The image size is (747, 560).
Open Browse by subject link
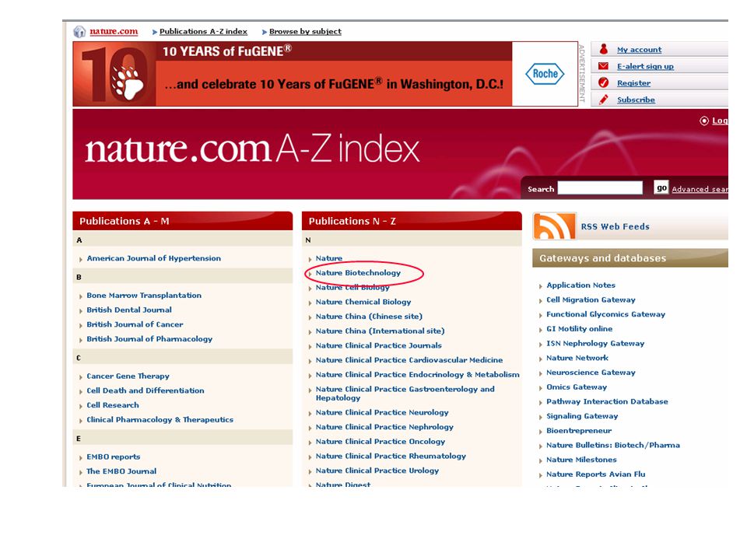305,31
